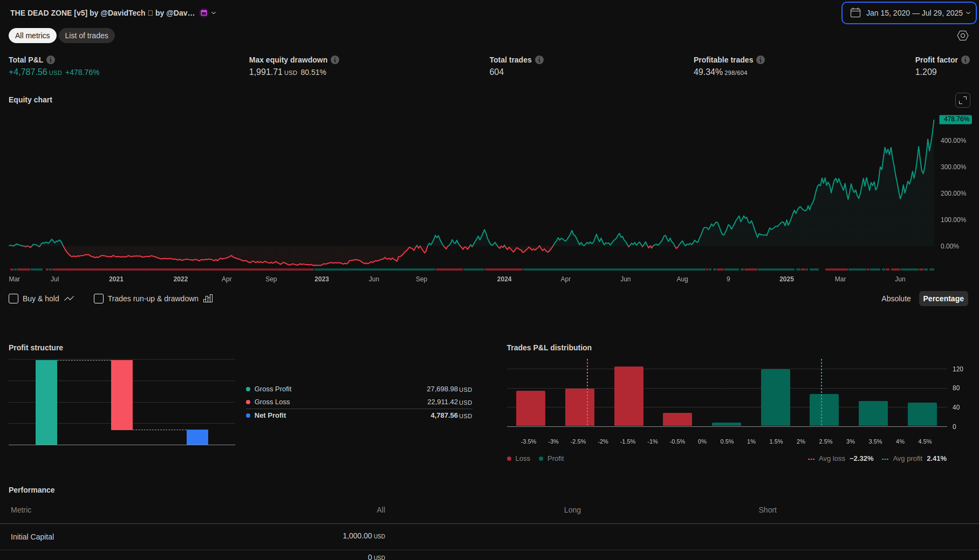Enable the Buy & hold checkbox
The image size is (979, 560).
14,299
